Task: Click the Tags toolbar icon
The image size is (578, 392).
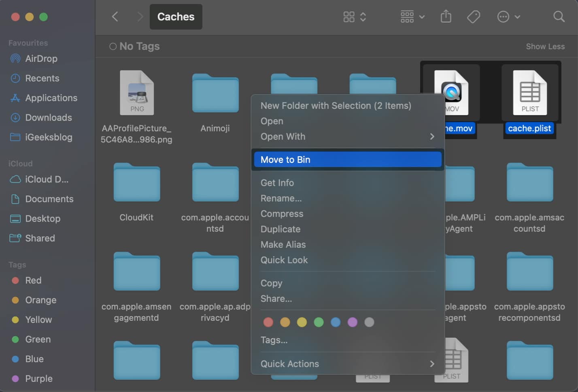Action: coord(473,17)
